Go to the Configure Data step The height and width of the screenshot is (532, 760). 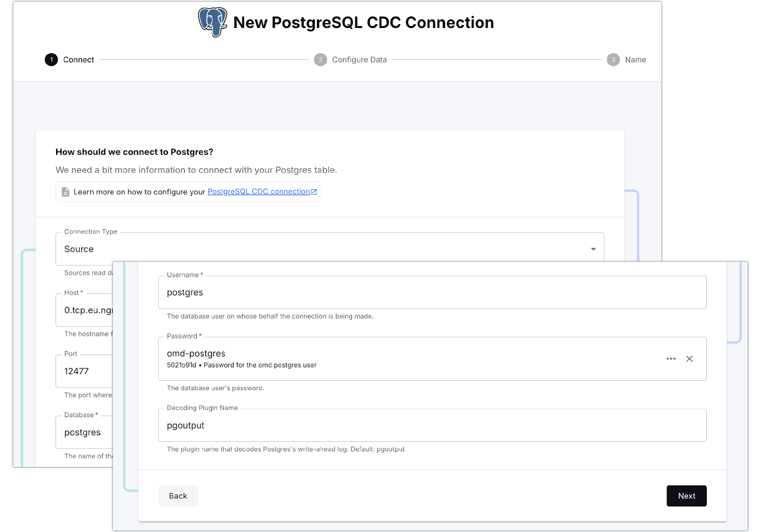tap(359, 60)
